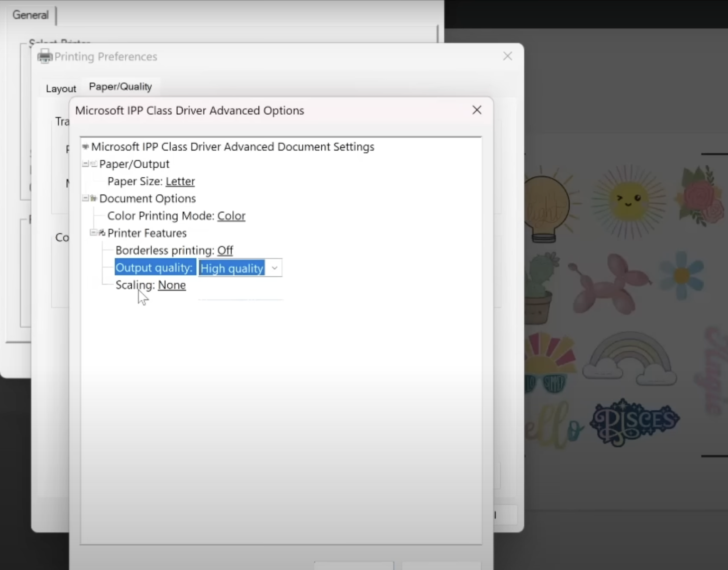
Task: Switch to the Layout tab
Action: [x=61, y=89]
